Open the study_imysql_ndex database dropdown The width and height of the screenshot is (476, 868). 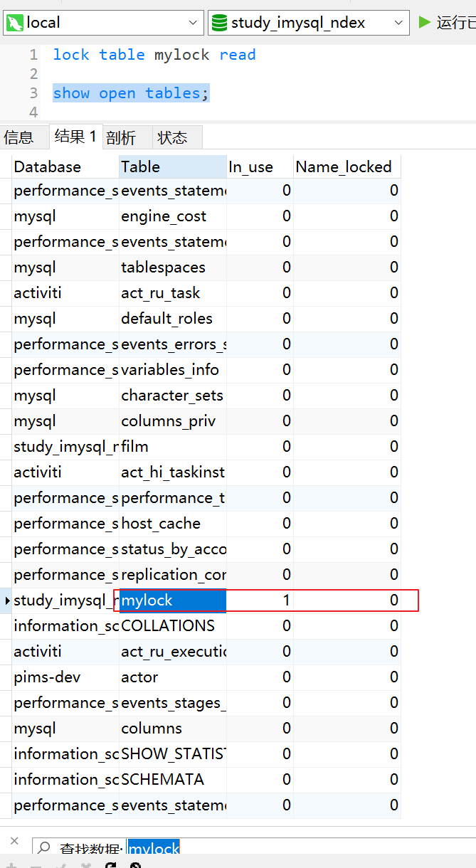tap(399, 23)
